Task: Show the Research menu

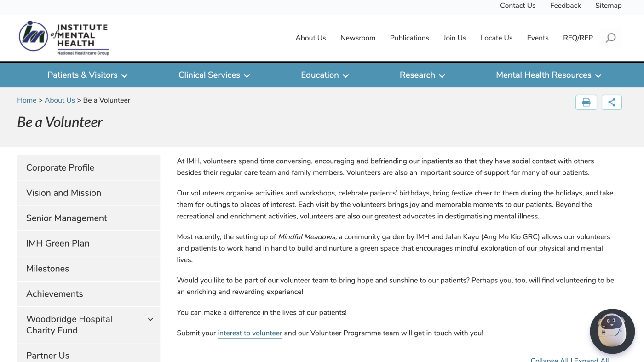Action: 422,75
